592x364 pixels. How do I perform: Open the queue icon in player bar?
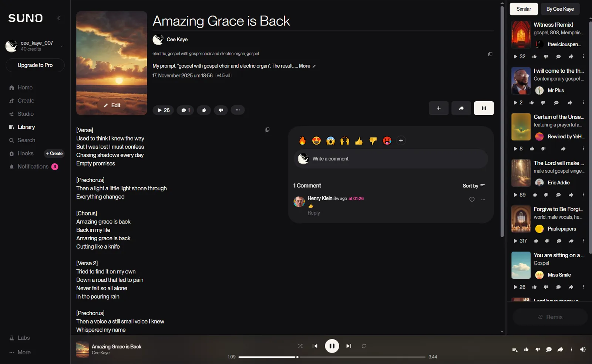pyautogui.click(x=514, y=350)
